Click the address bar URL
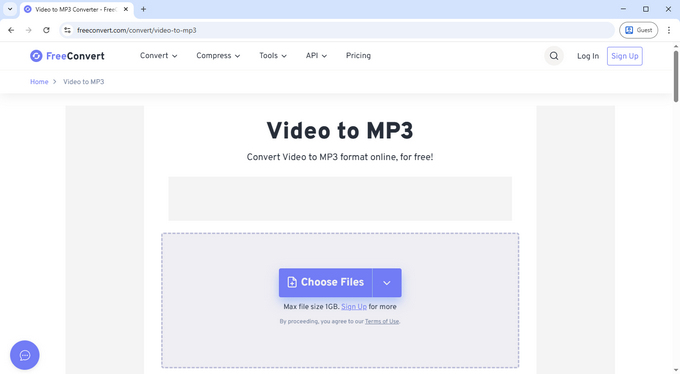The width and height of the screenshot is (680, 374). [137, 30]
